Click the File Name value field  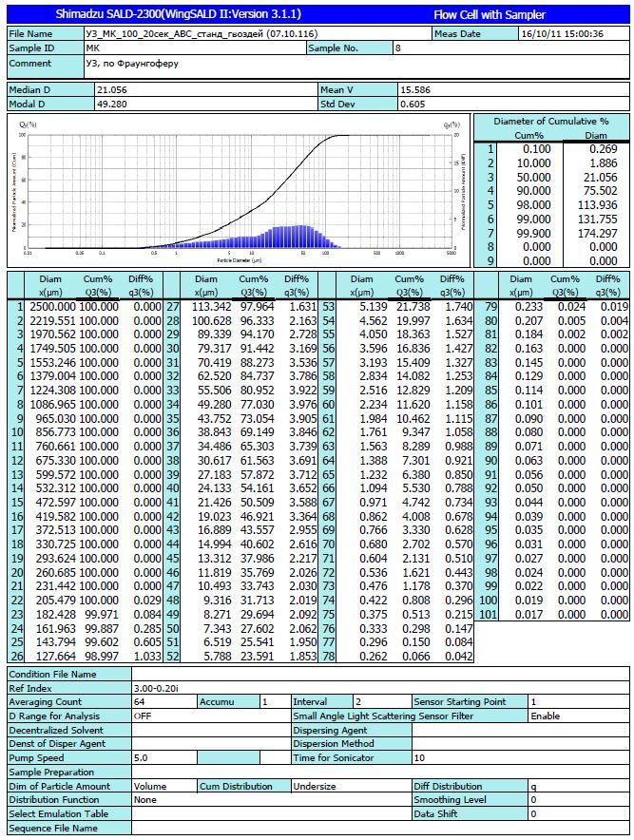pos(258,34)
